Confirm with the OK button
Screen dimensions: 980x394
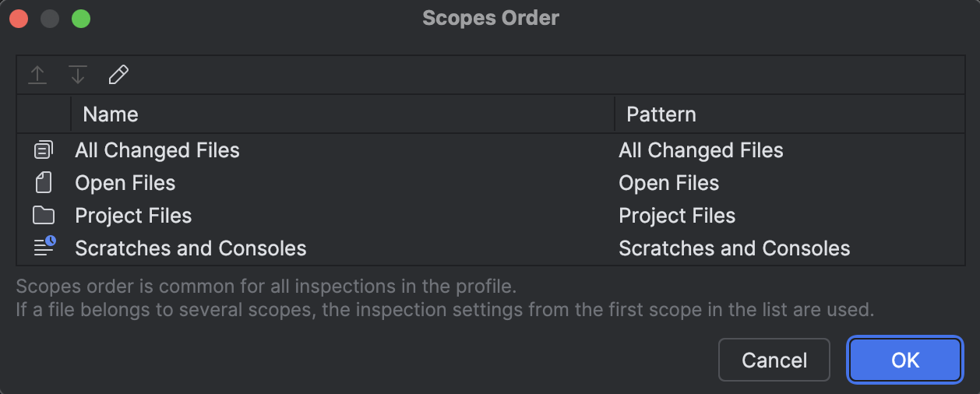click(x=905, y=361)
